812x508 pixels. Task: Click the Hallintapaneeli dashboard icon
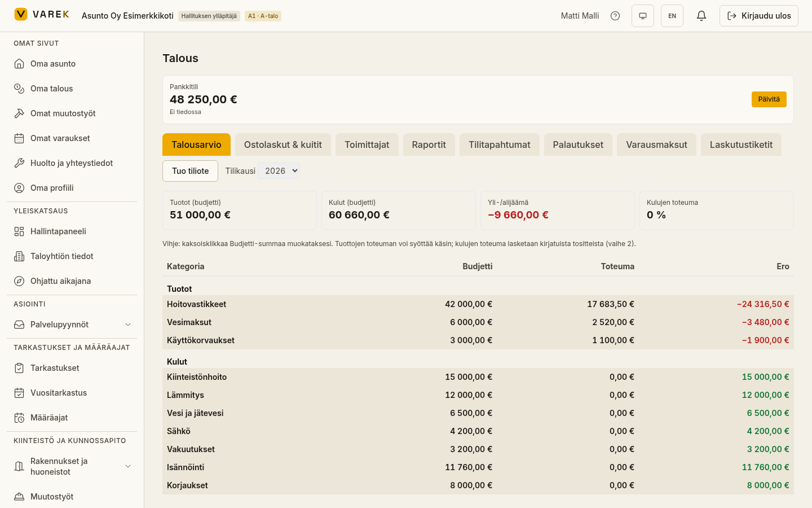point(19,231)
